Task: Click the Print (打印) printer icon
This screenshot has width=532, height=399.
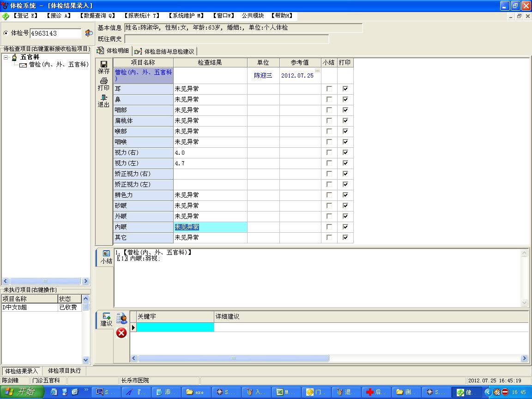Action: (104, 81)
